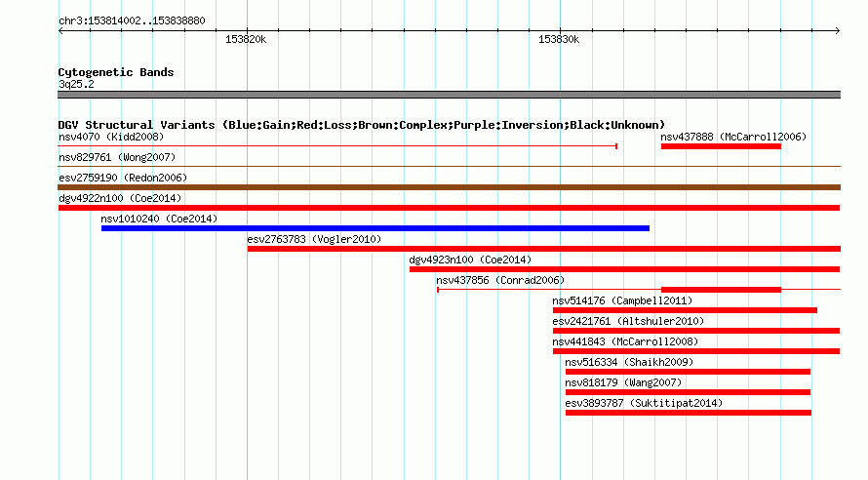The width and height of the screenshot is (868, 480).
Task: Click the dgv4923n100 (Coe2014) label
Action: pyautogui.click(x=470, y=260)
